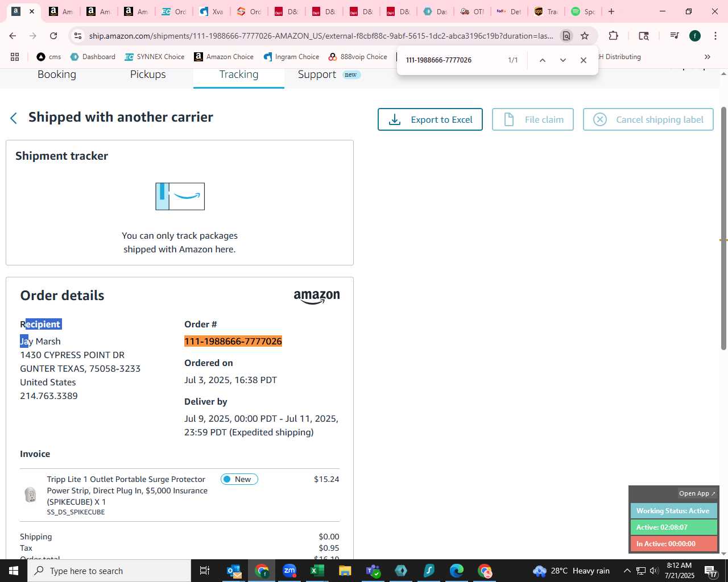
Task: Bookmark this page with the star icon
Action: point(585,36)
